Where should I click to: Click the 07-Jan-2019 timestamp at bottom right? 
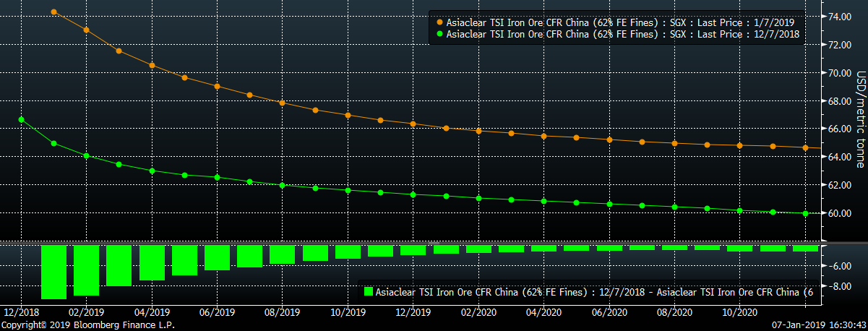click(x=818, y=325)
